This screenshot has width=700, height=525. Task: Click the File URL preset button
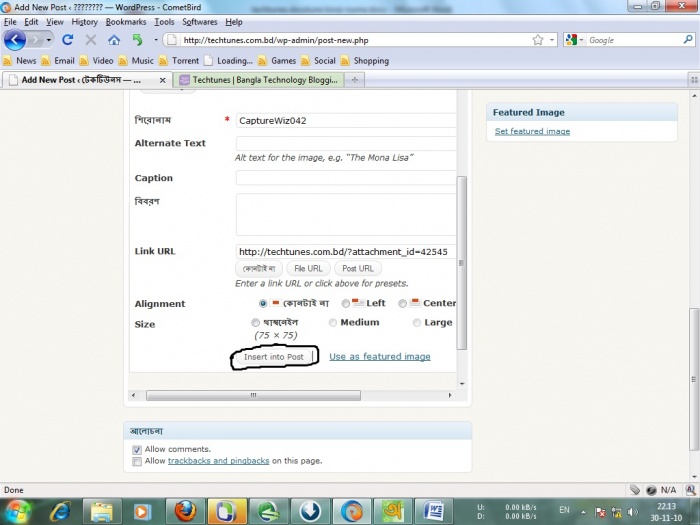308,268
